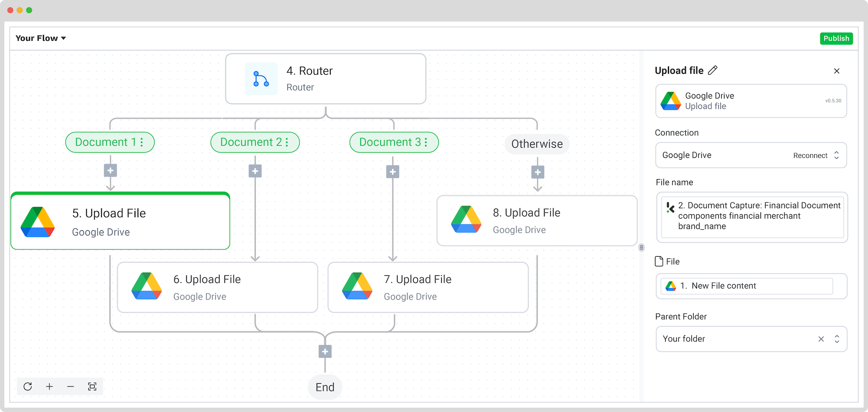The height and width of the screenshot is (412, 868).
Task: Open the Document 1 branch three-dot menu
Action: [141, 142]
